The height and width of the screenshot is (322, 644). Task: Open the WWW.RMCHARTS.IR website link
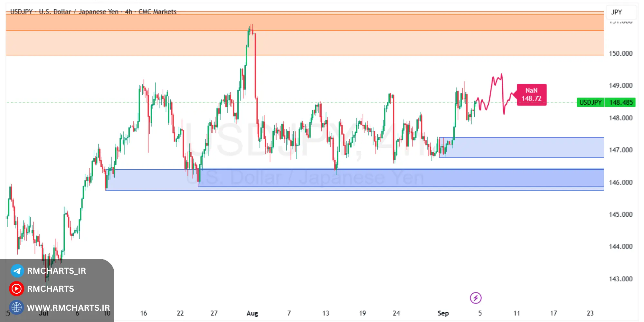pos(69,307)
